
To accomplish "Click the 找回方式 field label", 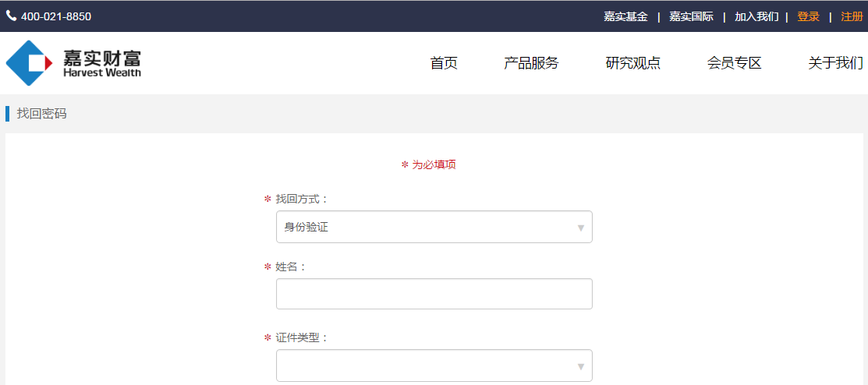I will click(302, 200).
